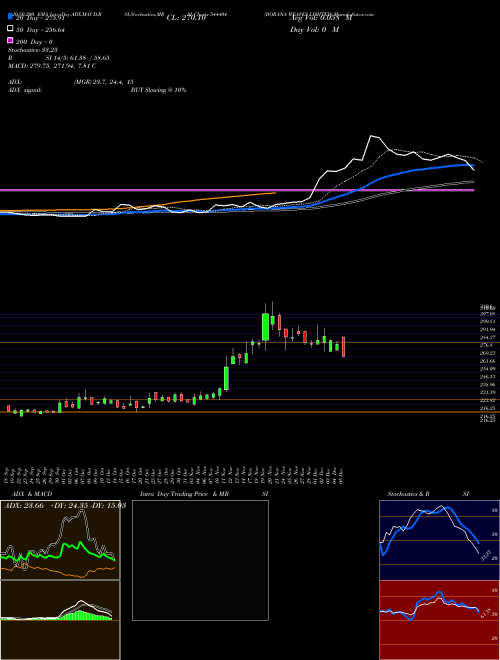500x660 pixels.
Task: Select the '200 Day = 0' legend text
Action: (x=35, y=42)
